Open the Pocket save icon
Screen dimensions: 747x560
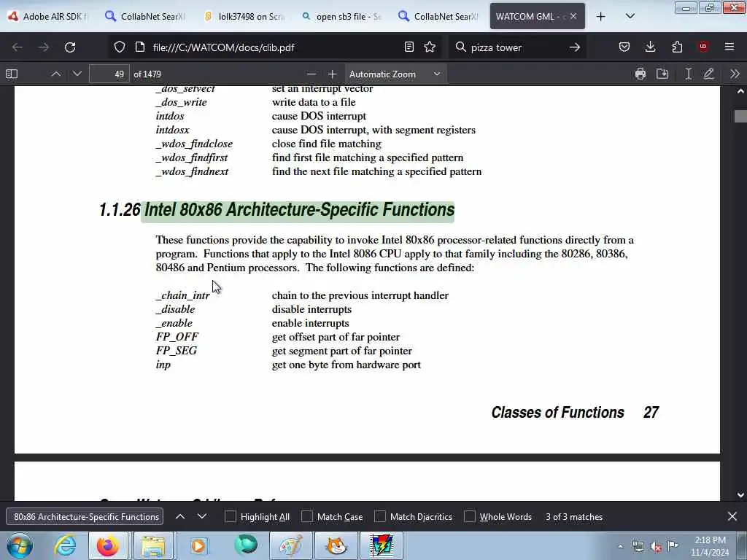[x=624, y=47]
